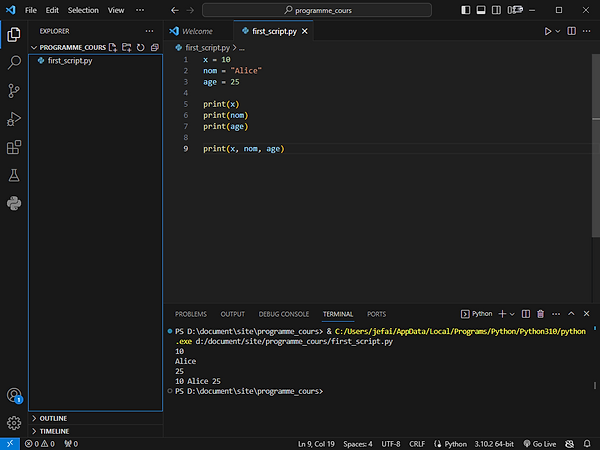
Task: Refresh the Explorer file list
Action: pos(141,47)
